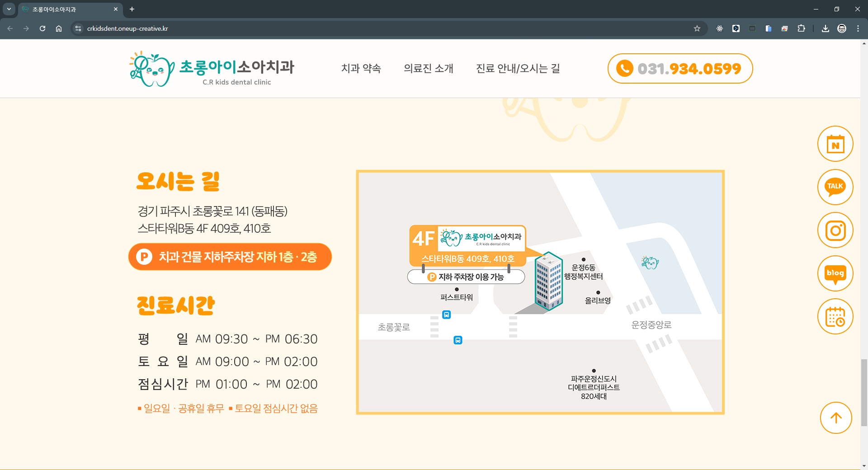Open the calendar schedule floating icon
Screen dimensions: 868x470
point(835,317)
